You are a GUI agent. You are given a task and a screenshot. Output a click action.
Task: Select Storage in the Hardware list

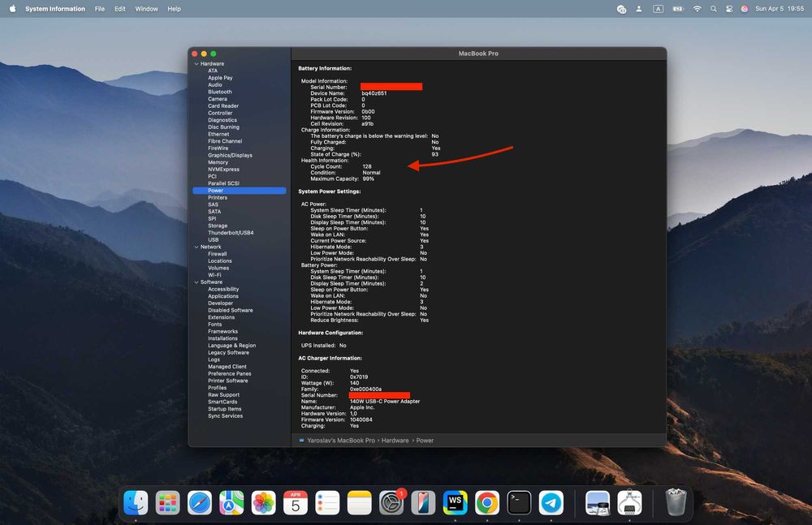(218, 226)
